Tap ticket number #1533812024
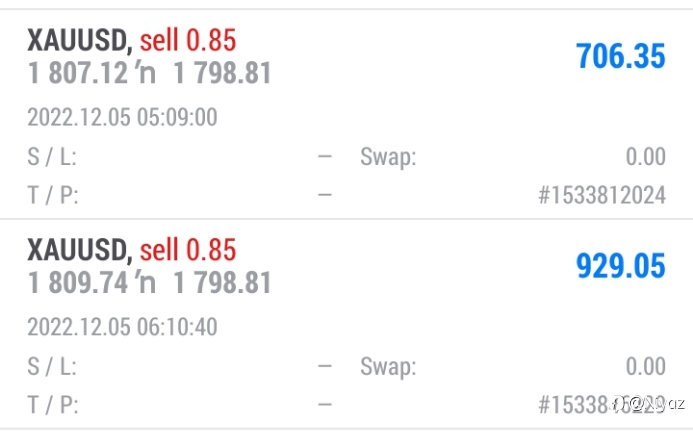 tap(602, 195)
